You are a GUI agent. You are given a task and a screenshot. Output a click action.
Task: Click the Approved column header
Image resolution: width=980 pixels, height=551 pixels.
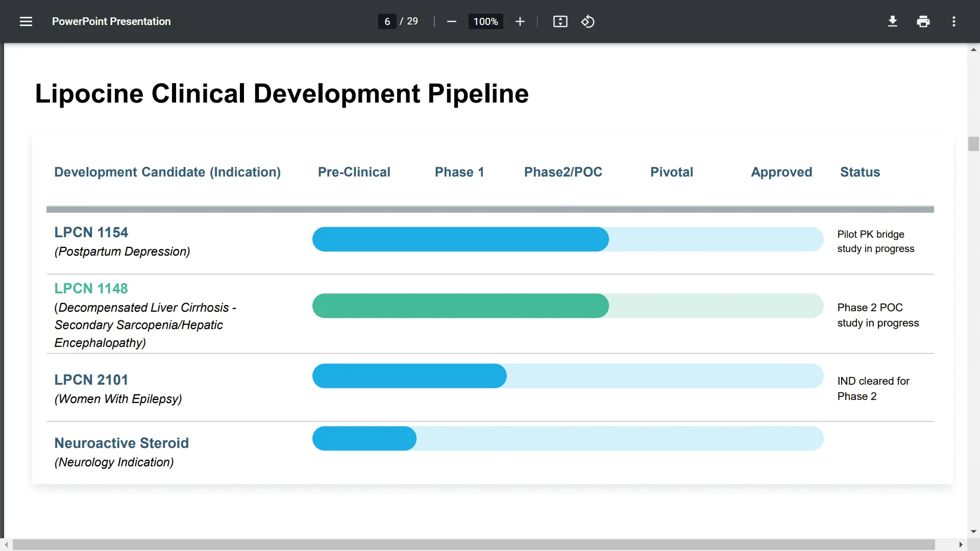[781, 172]
